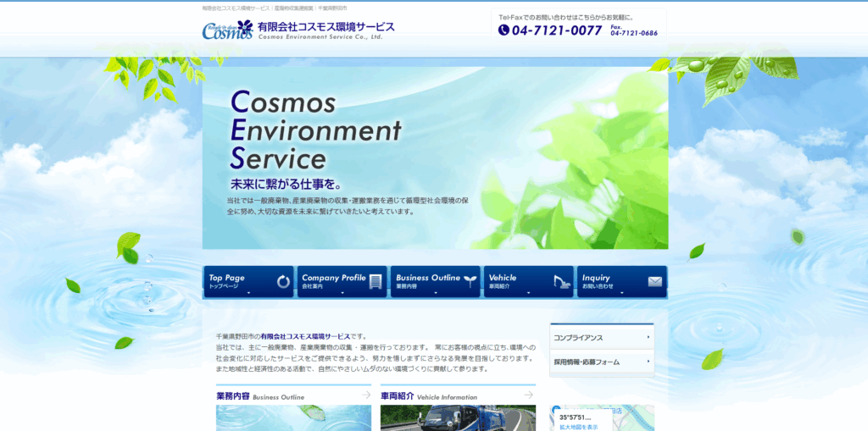Expand the コンプライアンス sidebar item
Screen dimensions: 868x431
pyautogui.click(x=648, y=337)
